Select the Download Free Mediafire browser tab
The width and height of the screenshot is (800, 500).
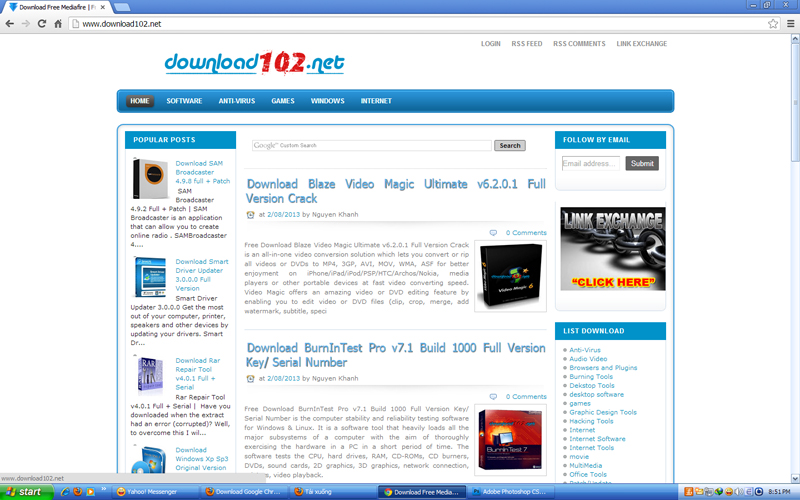57,7
